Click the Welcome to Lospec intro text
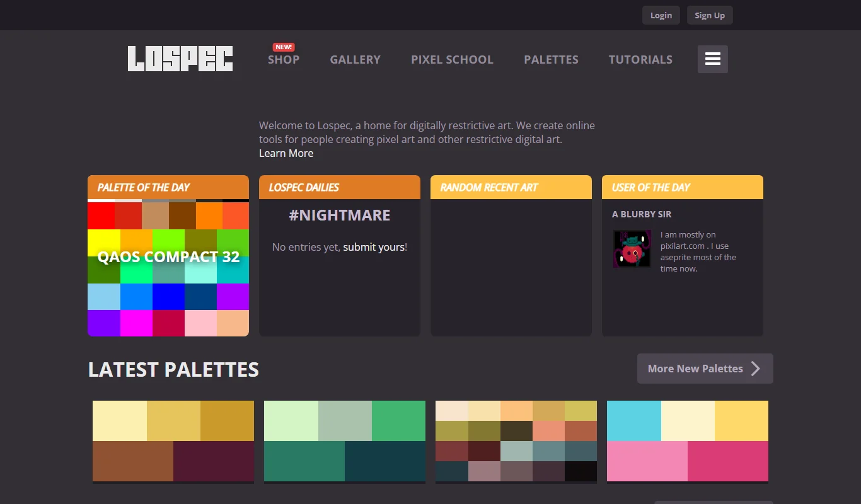Image resolution: width=861 pixels, height=504 pixels. point(427,132)
